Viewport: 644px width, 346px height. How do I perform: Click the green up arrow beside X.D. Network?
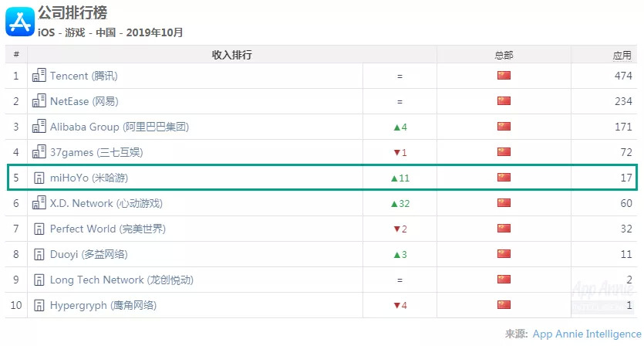(394, 203)
